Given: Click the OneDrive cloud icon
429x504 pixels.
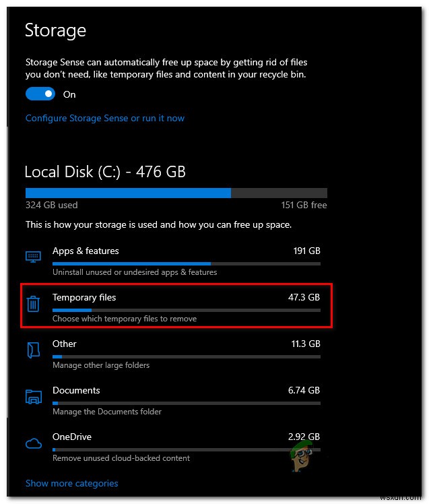Looking at the screenshot, I should (33, 443).
